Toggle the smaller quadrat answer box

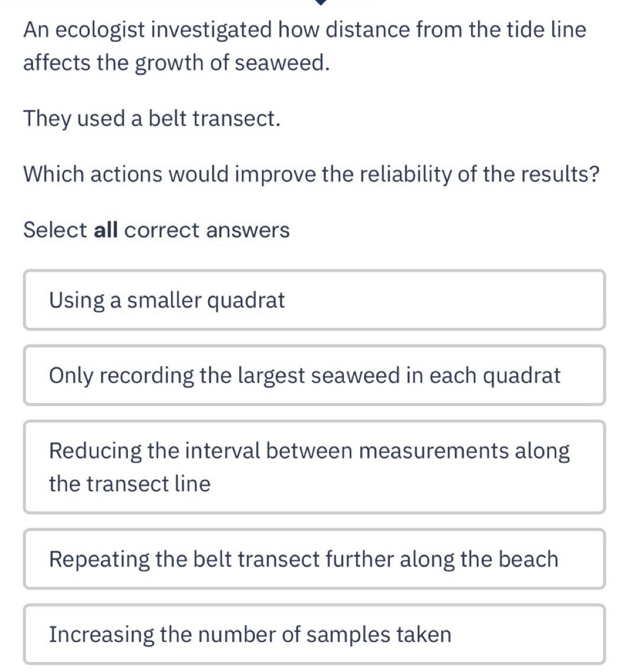tap(314, 300)
